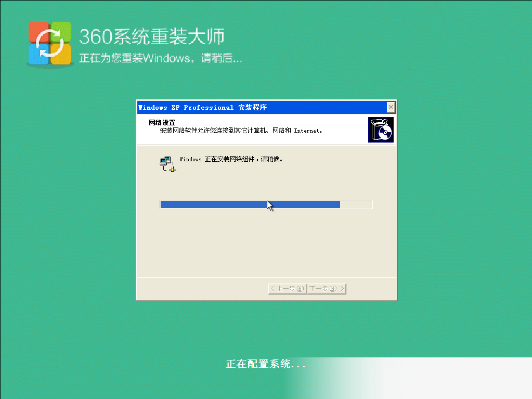Click the 网络设置 heading text
This screenshot has height=399, width=532.
tap(162, 122)
